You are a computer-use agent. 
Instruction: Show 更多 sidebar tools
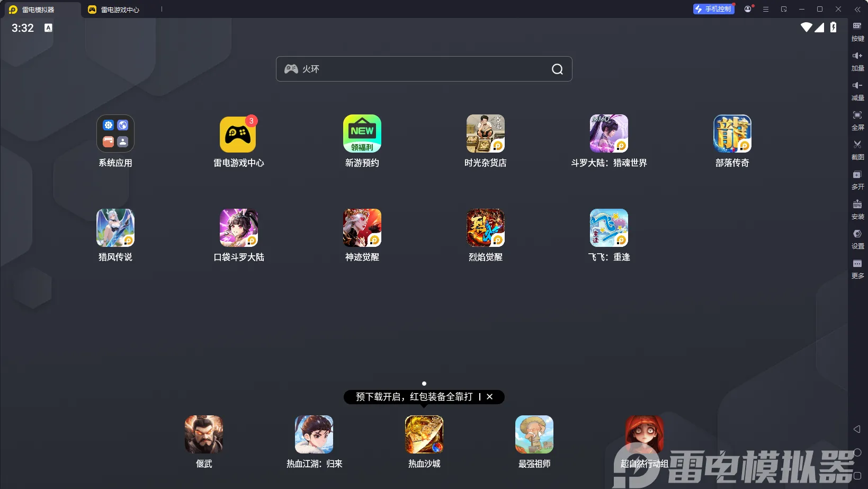coord(857,269)
